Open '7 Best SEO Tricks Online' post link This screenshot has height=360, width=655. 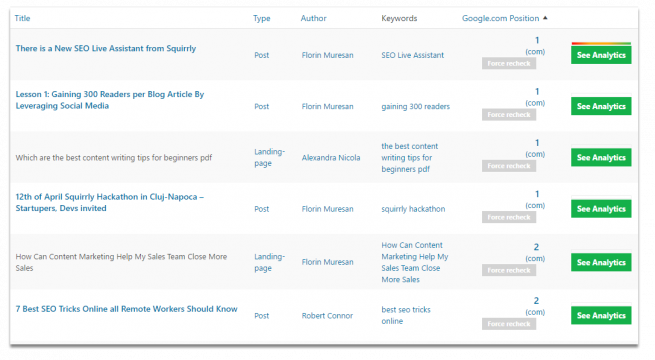point(126,309)
